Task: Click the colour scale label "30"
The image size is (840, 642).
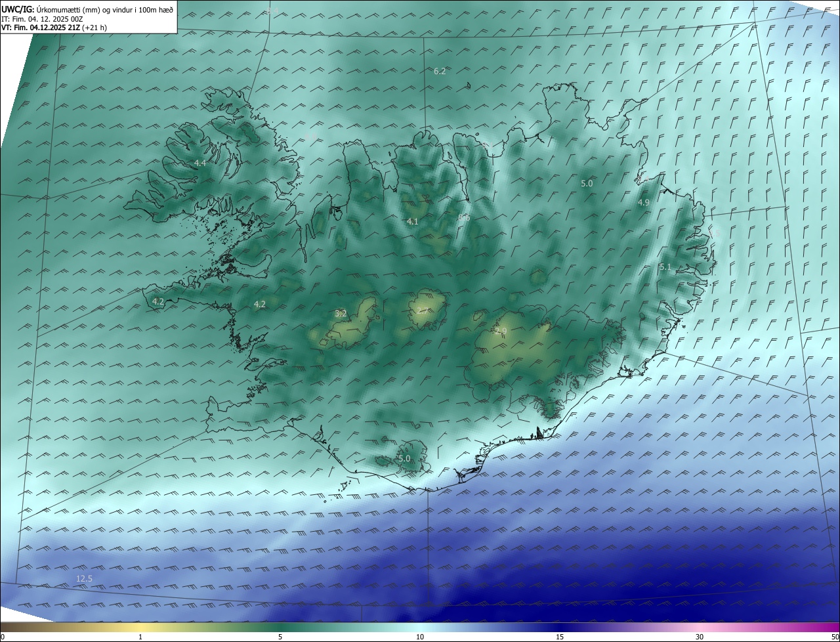Action: click(x=700, y=637)
